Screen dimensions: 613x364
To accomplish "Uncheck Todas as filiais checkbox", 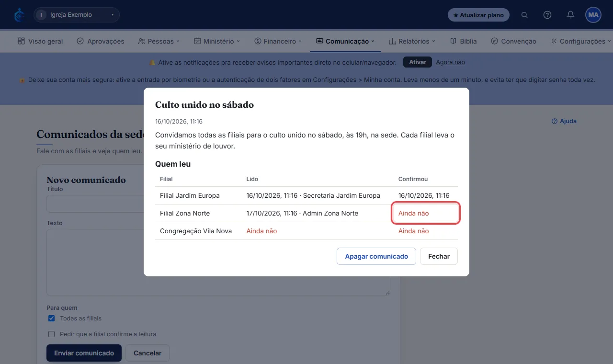I will [x=52, y=318].
